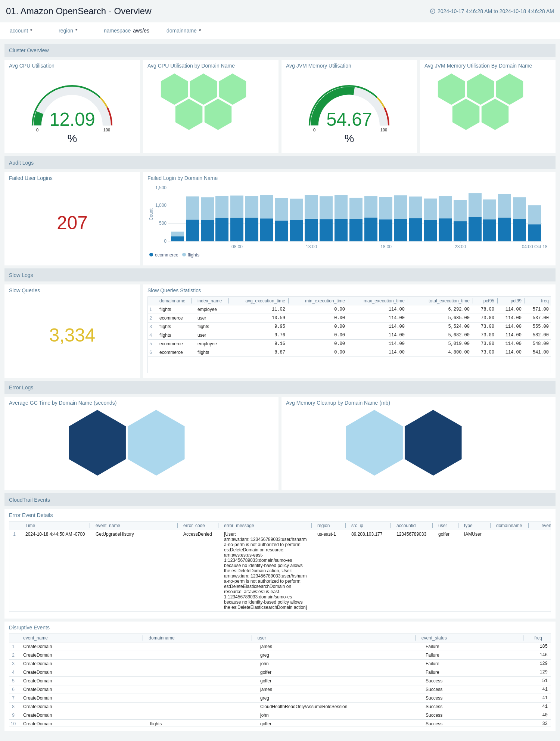The width and height of the screenshot is (560, 741).
Task: Click the dark hexagon in Avg Memory Cleanup
Action: [x=433, y=443]
